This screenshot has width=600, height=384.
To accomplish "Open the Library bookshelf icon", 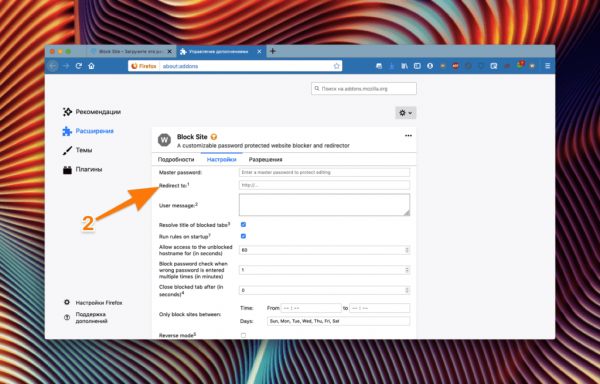I will point(404,66).
